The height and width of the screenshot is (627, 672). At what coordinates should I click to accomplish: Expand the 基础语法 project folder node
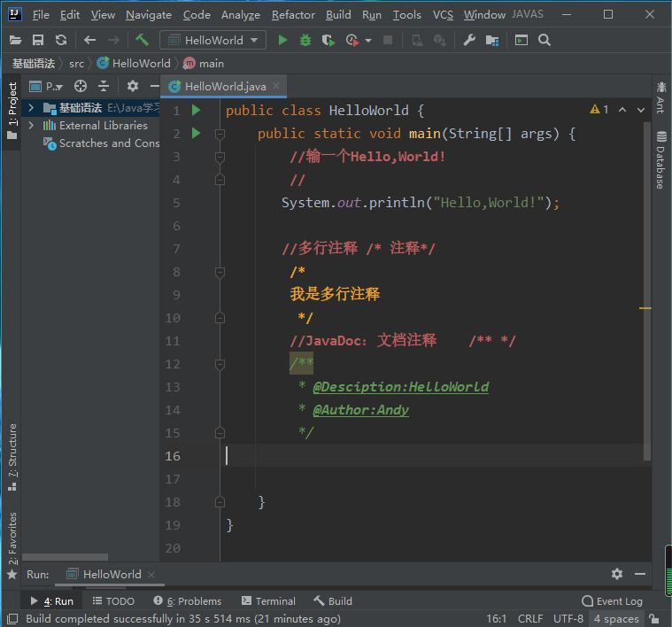point(31,108)
